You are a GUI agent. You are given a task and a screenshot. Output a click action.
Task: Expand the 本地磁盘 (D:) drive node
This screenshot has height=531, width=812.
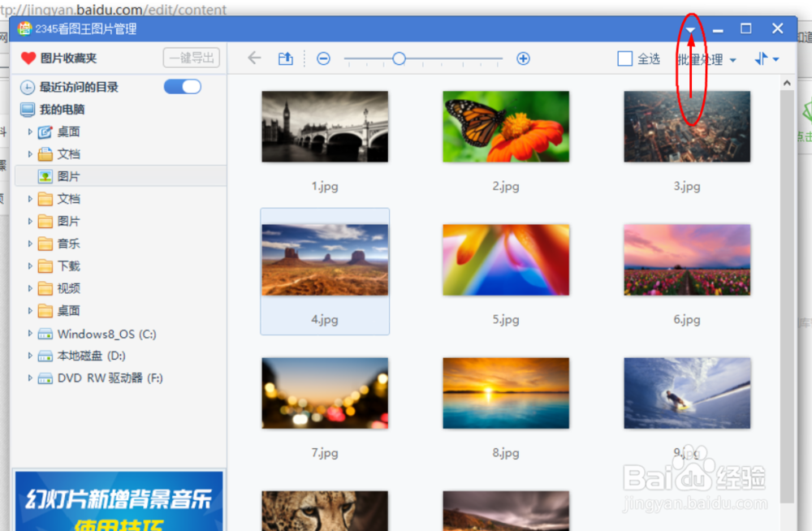coord(30,356)
